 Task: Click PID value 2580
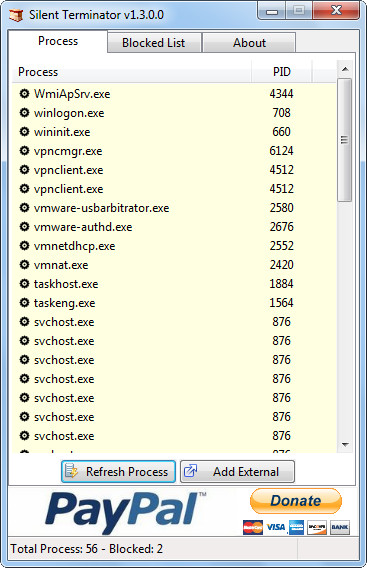click(281, 208)
